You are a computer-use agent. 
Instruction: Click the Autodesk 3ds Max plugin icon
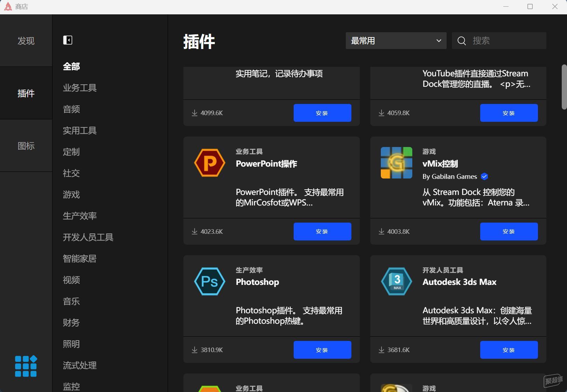[x=397, y=281]
